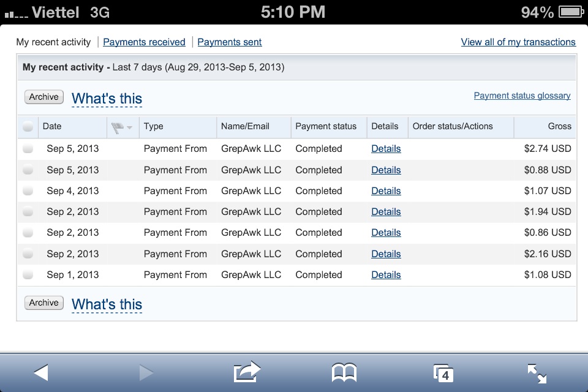Open the Safari share menu
Viewport: 588px width, 392px height.
pos(247,372)
